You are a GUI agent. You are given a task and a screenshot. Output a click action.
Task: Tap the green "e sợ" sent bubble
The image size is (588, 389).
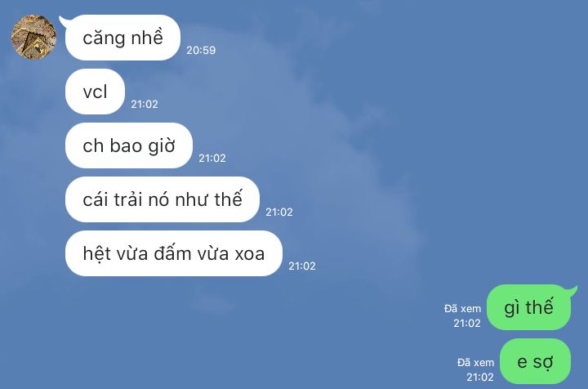point(535,361)
